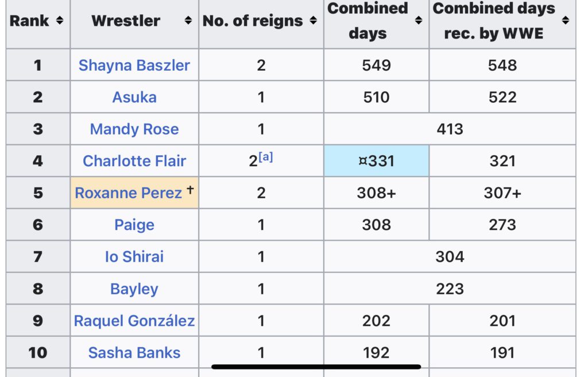Viewport: 588px width, 377px height.
Task: Sort by No. of reigns arrows
Action: pyautogui.click(x=313, y=21)
